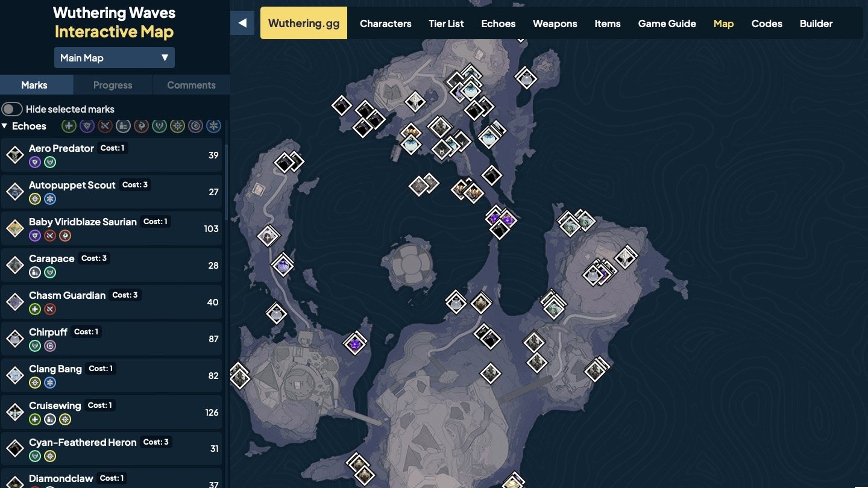Select the highlighted Map nav item
This screenshot has width=868, height=488.
coord(723,23)
